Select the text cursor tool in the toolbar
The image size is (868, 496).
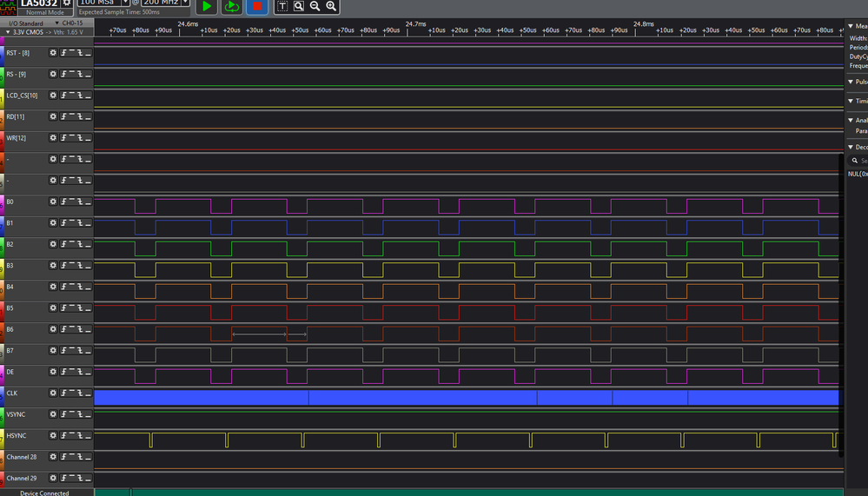click(x=282, y=6)
